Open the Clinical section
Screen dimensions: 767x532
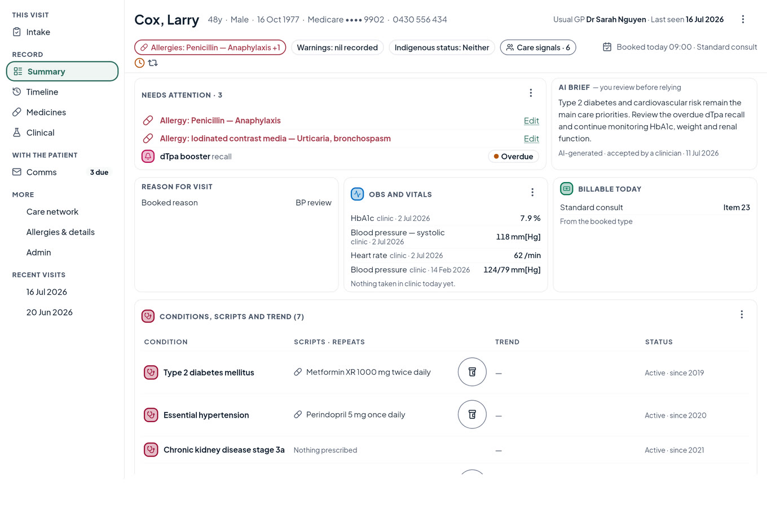(62, 132)
